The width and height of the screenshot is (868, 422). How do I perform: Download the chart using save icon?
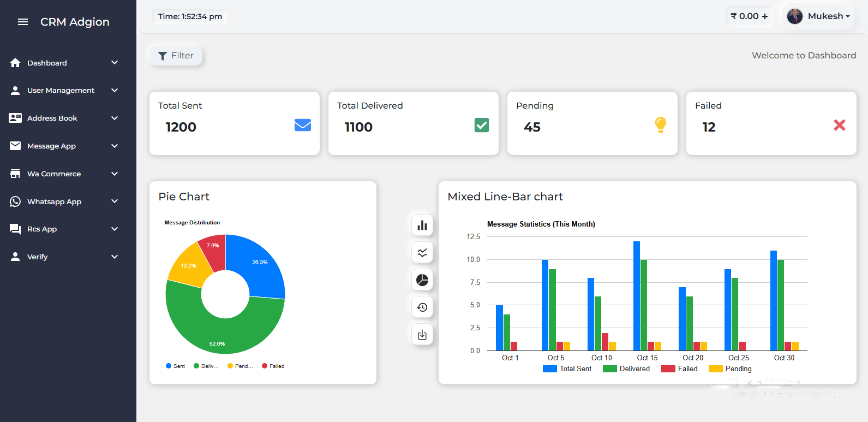[x=422, y=335]
